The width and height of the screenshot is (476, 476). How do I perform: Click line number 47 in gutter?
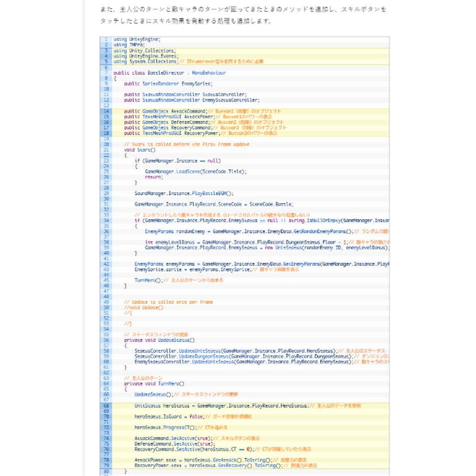click(x=106, y=291)
